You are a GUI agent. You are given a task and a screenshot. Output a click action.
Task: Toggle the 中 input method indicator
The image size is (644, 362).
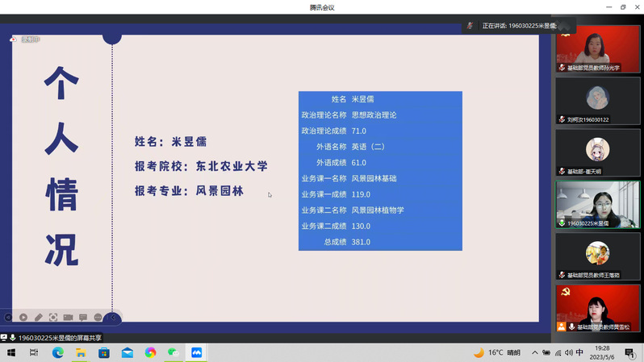pos(579,353)
